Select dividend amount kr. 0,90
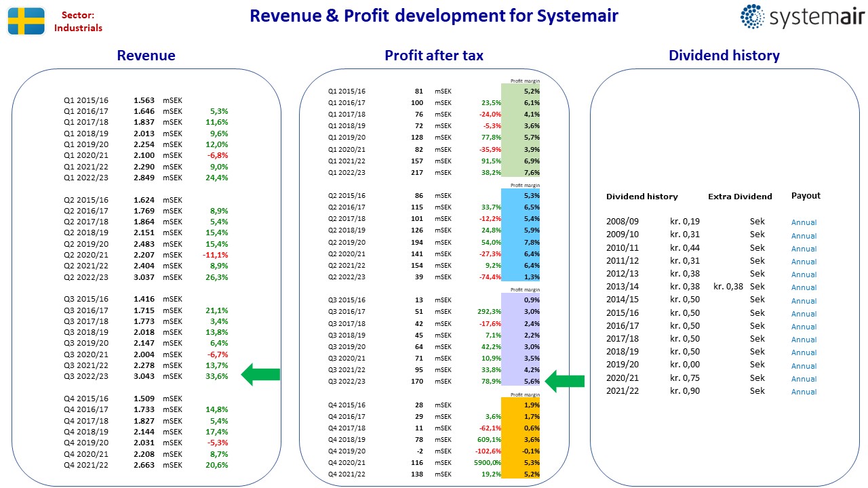 (x=685, y=391)
